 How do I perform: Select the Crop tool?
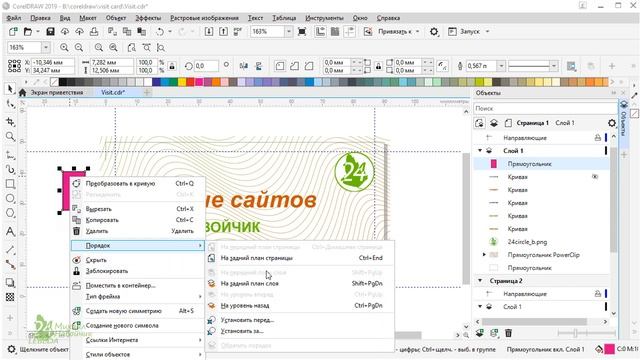pos(10,122)
